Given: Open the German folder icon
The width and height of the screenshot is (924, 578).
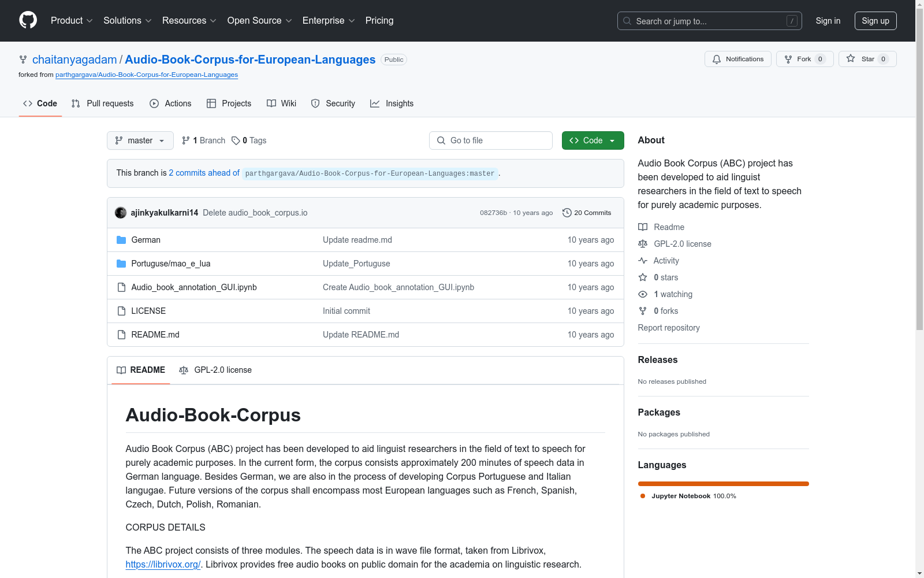Looking at the screenshot, I should (121, 240).
